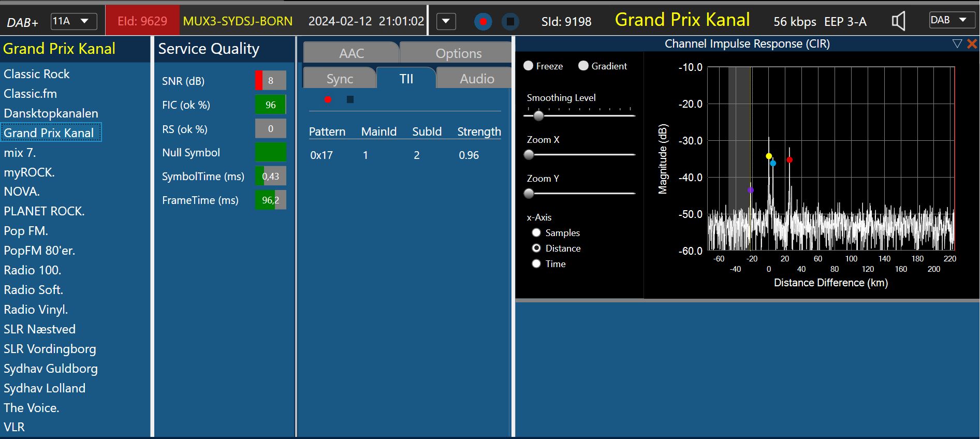
Task: Expand the dropdown arrow beside the timestamp
Action: (446, 22)
